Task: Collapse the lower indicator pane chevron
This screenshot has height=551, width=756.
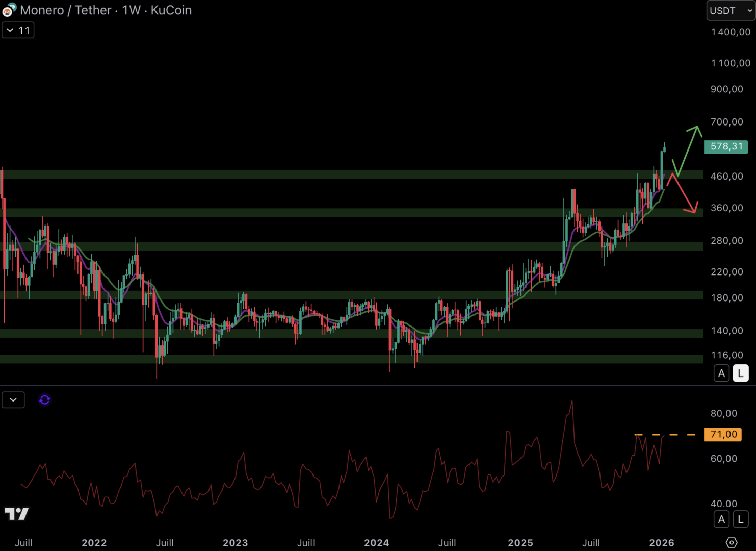Action: click(x=13, y=400)
